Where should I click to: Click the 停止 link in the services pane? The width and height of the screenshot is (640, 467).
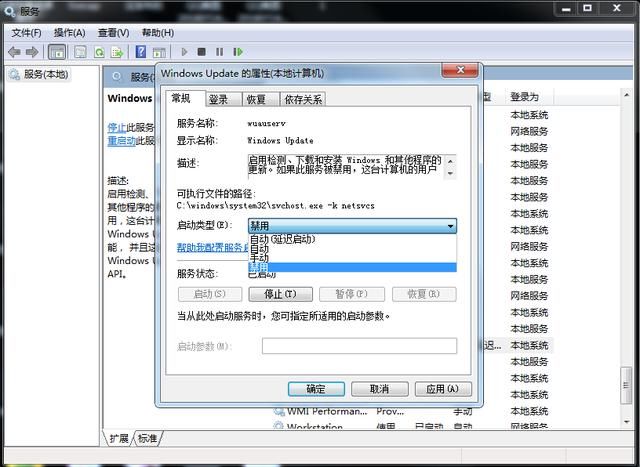(x=117, y=127)
